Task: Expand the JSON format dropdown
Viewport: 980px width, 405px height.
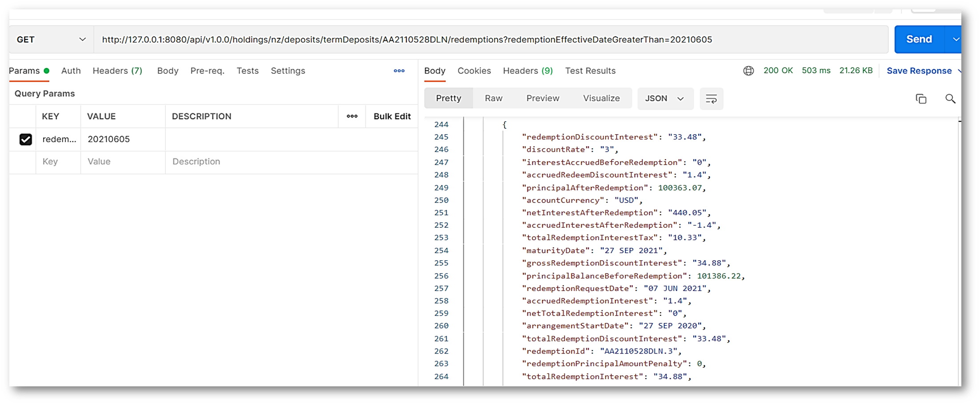Action: 664,99
